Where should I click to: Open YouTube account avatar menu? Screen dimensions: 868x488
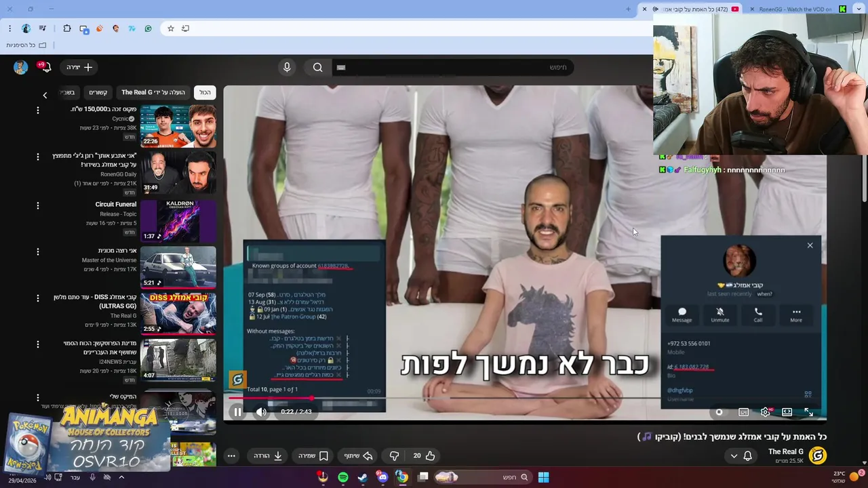coord(20,67)
